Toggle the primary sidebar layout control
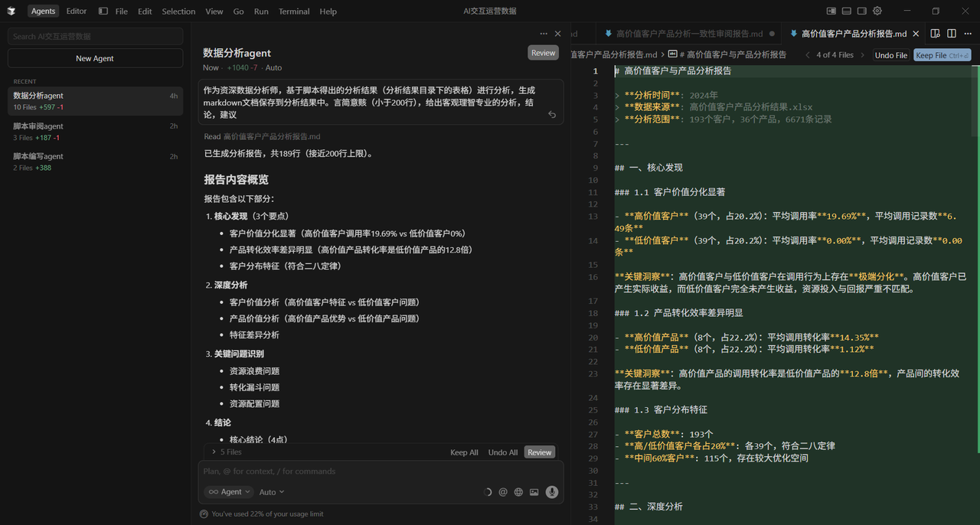Screen dimensions: 980x525 click(831, 11)
